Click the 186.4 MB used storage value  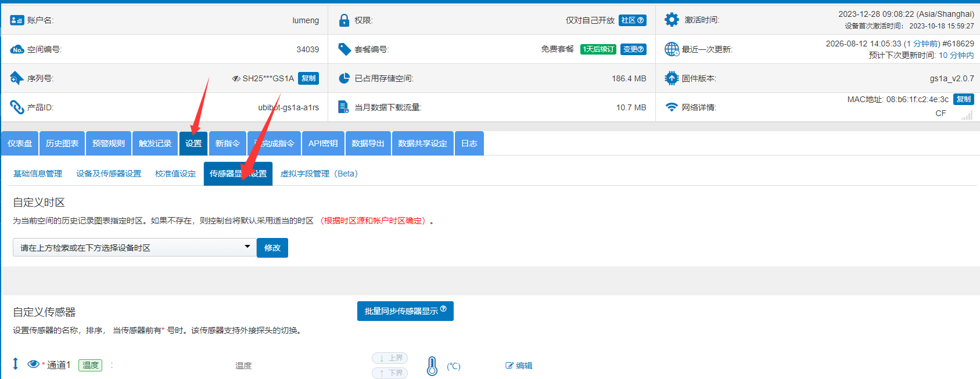pyautogui.click(x=629, y=78)
